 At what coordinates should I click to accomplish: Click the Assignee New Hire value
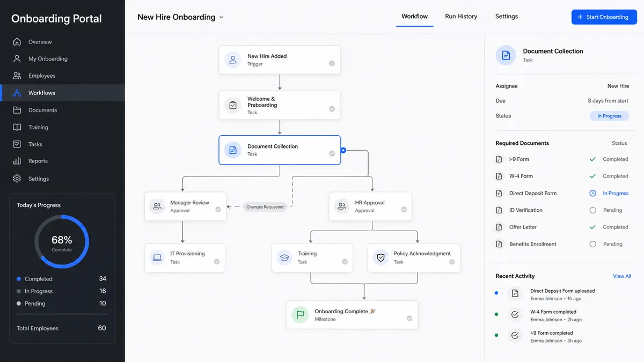pyautogui.click(x=618, y=86)
